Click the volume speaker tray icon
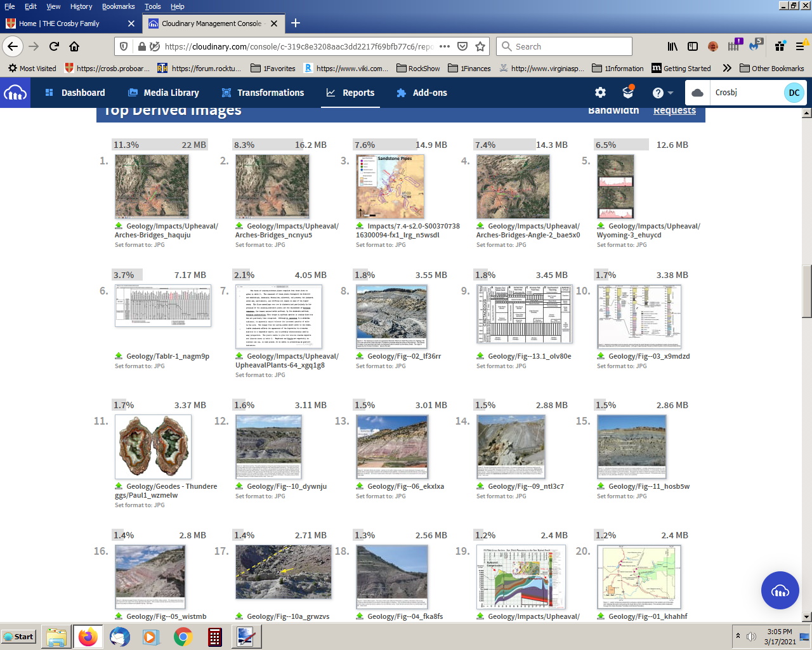Screen dimensions: 812x650 pyautogui.click(x=751, y=637)
